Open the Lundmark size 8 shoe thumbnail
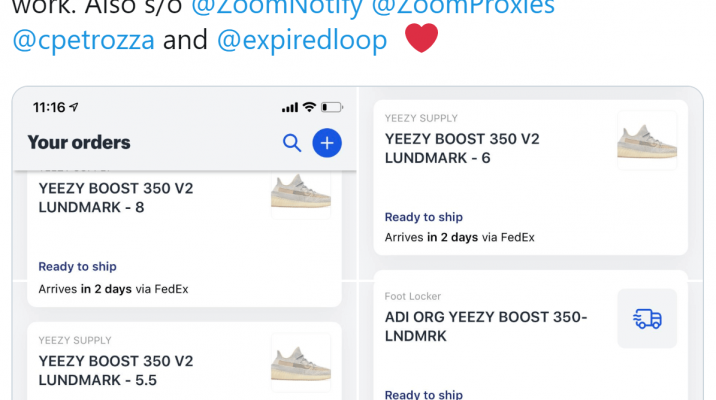Image resolution: width=716 pixels, height=400 pixels. click(301, 194)
